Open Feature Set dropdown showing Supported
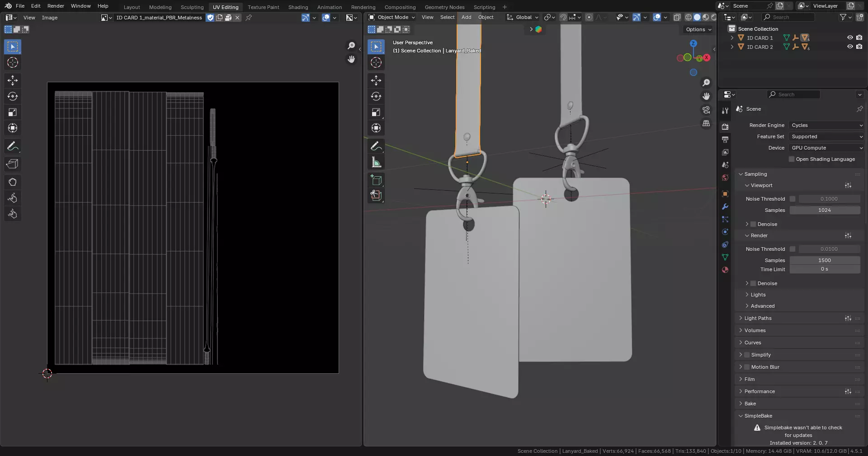This screenshot has width=868, height=456. pos(827,136)
